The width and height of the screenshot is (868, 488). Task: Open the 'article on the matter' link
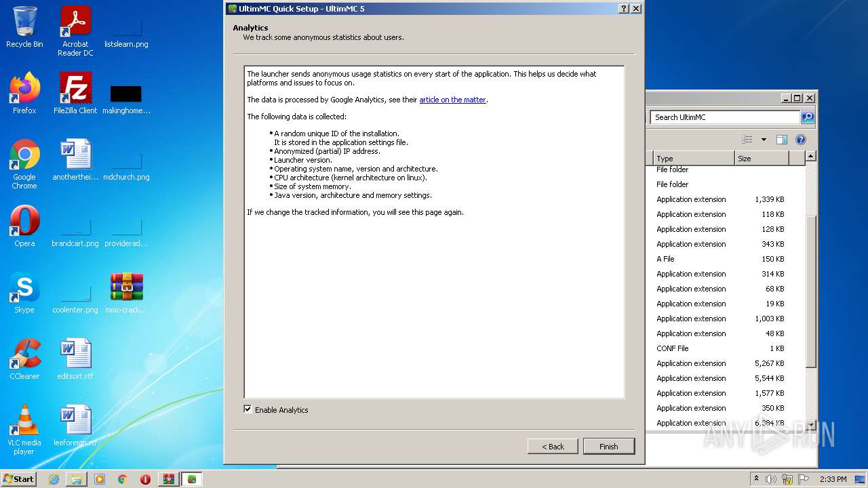point(452,100)
